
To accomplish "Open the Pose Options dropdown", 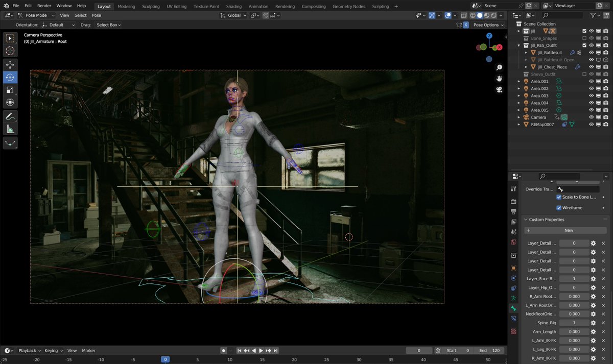I will point(488,25).
